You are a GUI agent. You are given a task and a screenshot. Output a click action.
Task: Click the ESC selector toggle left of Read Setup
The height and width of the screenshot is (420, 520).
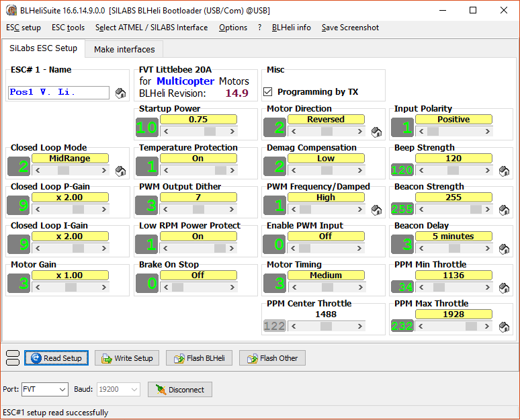coord(12,358)
